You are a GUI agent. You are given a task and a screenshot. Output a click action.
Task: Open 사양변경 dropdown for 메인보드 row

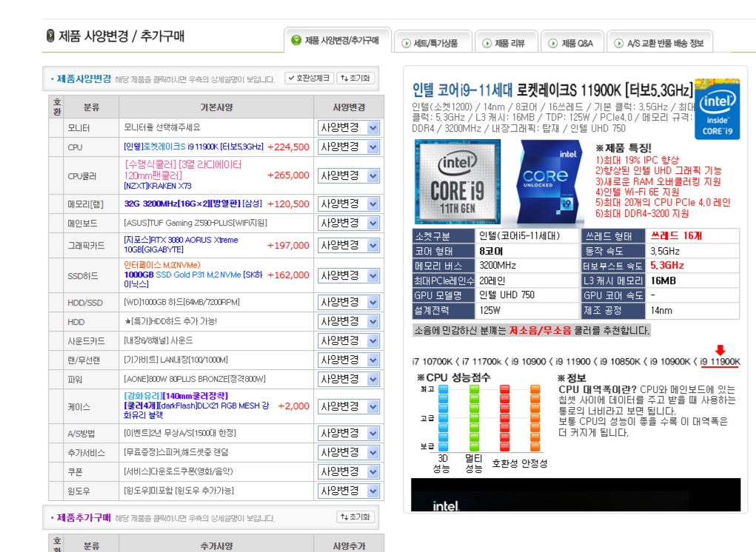(x=349, y=223)
